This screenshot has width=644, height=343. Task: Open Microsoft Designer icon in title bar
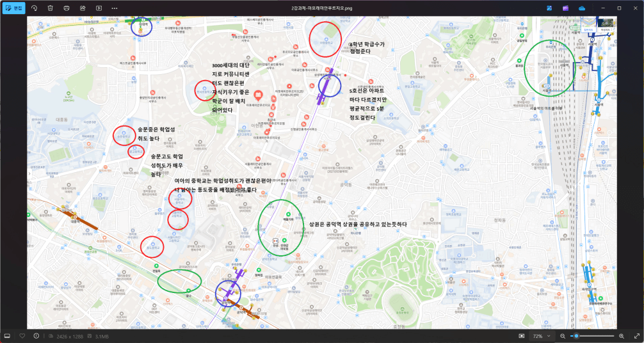(549, 8)
